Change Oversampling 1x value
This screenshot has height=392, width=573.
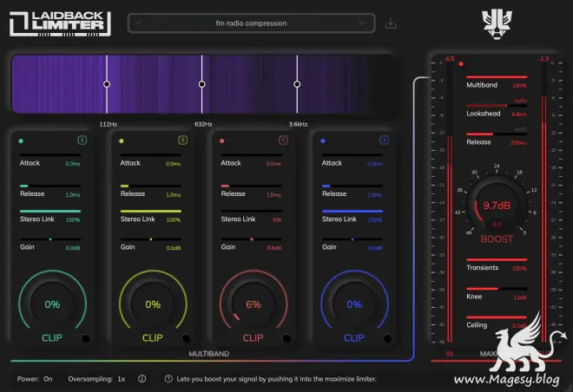pos(96,379)
